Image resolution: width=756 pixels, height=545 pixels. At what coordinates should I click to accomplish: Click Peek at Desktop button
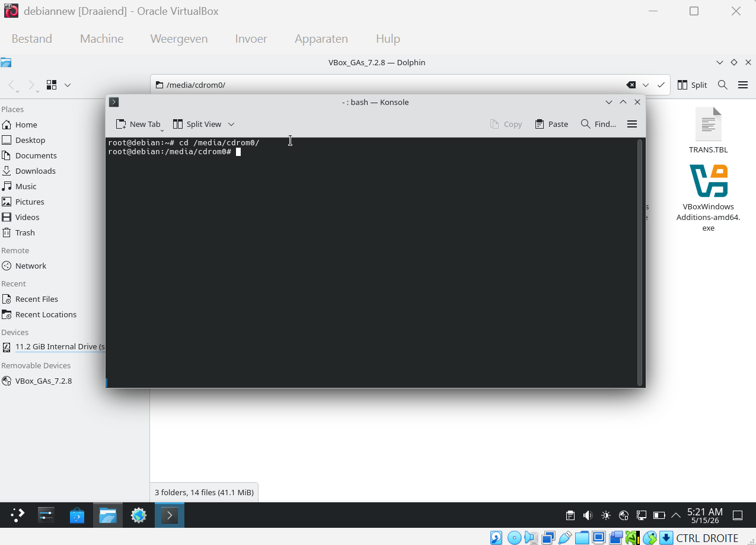(x=738, y=515)
